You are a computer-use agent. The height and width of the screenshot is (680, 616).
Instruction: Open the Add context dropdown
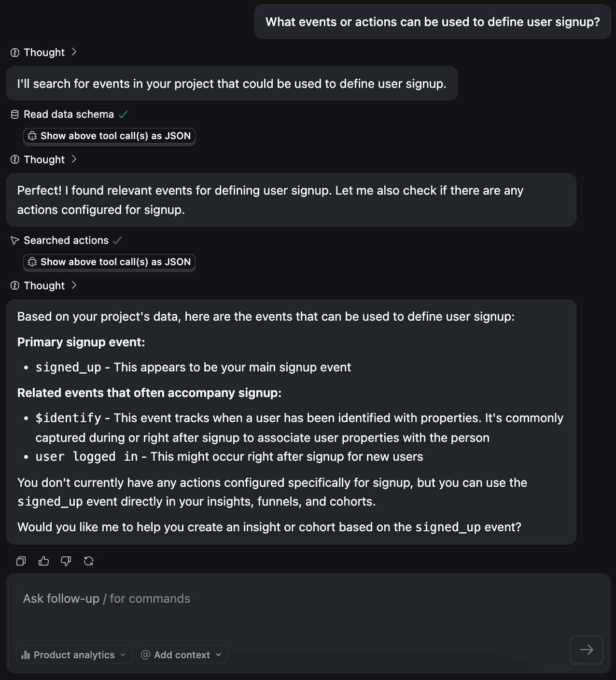pos(182,654)
